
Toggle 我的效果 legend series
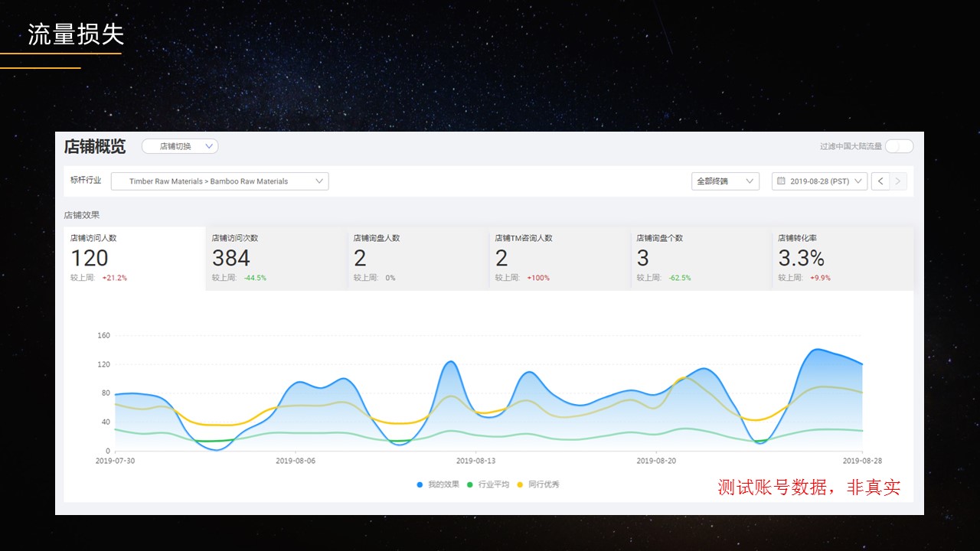click(x=438, y=484)
